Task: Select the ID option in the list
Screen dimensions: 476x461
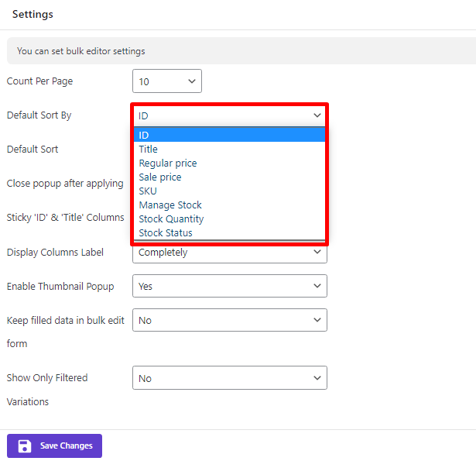Action: (230, 135)
